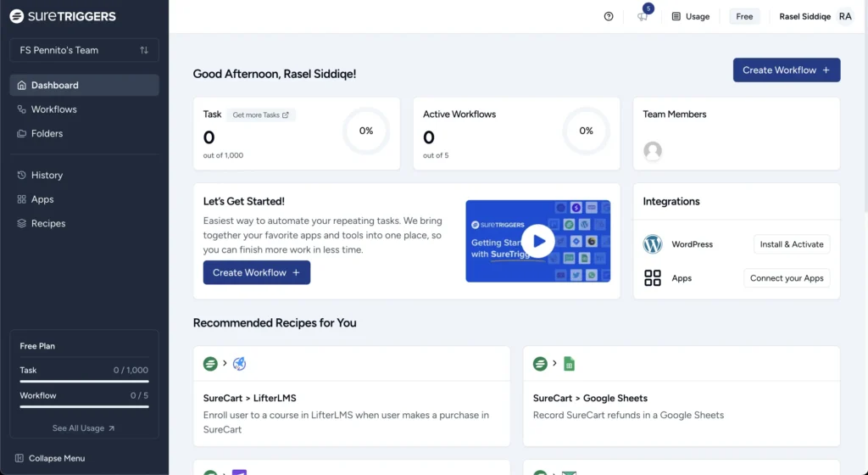Screen dimensions: 868x475
Task: Open the FS Pennito's Team switcher
Action: tap(84, 50)
